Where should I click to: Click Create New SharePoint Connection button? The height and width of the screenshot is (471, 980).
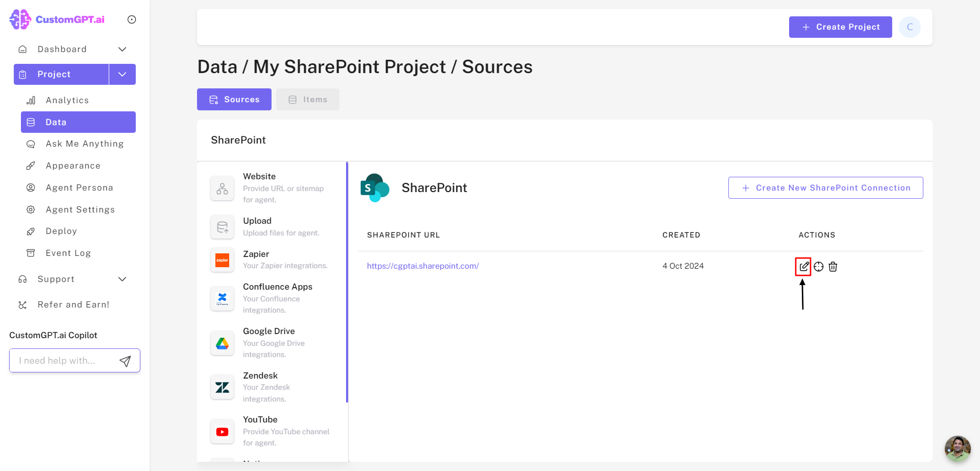point(825,187)
